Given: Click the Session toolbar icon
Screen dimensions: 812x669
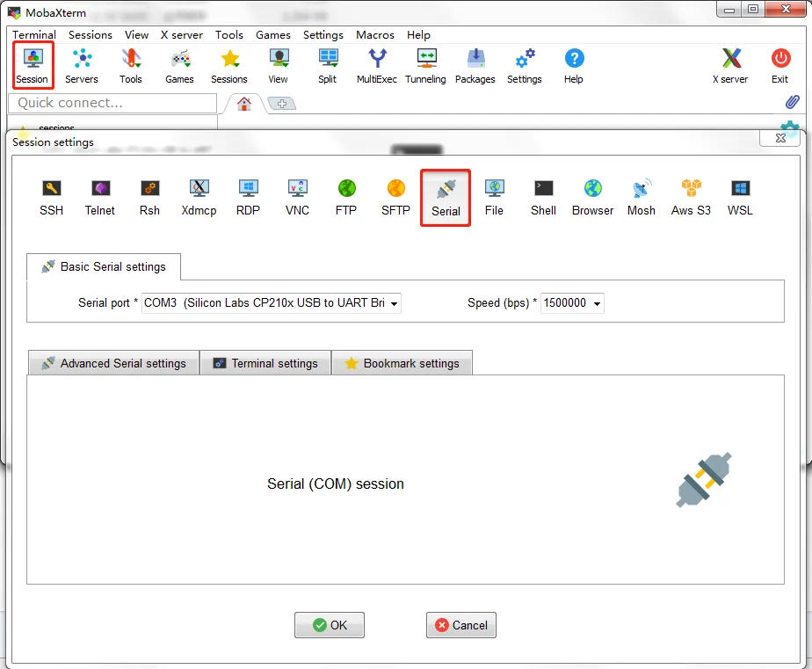Looking at the screenshot, I should point(33,66).
